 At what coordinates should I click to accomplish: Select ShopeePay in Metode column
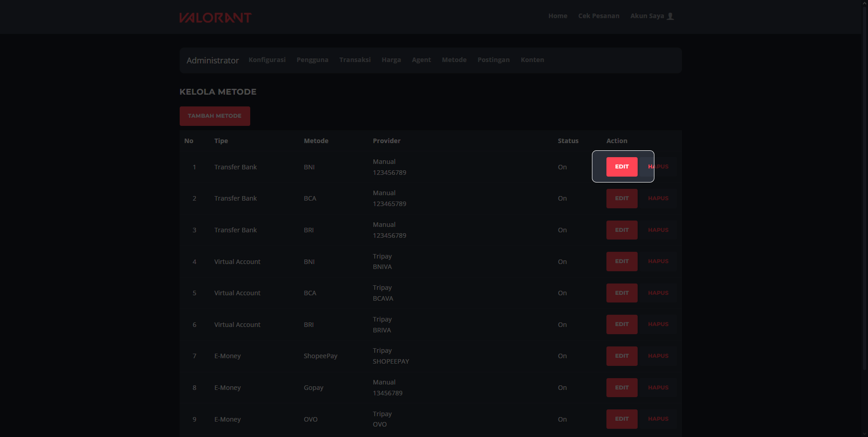click(320, 356)
